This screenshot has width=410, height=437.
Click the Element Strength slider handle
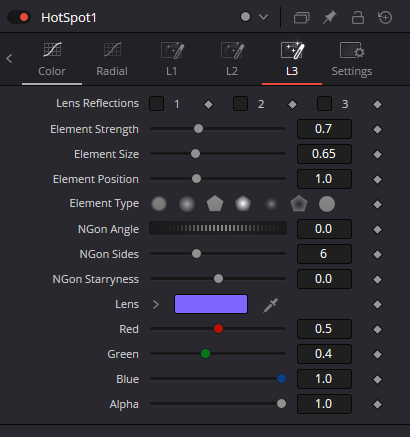(x=198, y=129)
